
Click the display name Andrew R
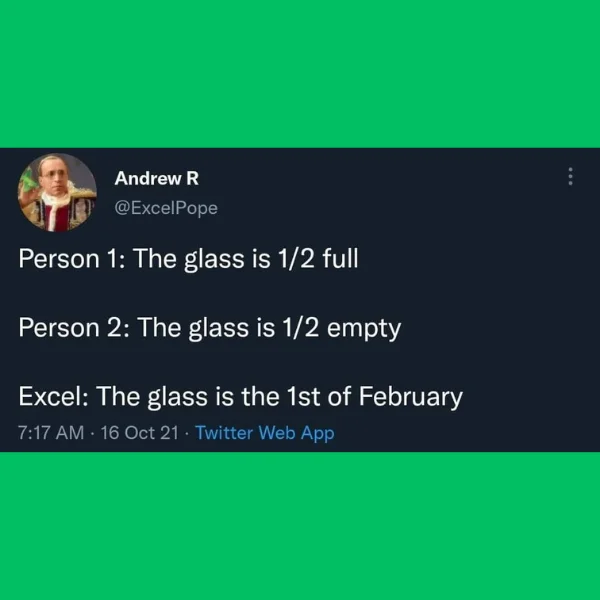157,178
